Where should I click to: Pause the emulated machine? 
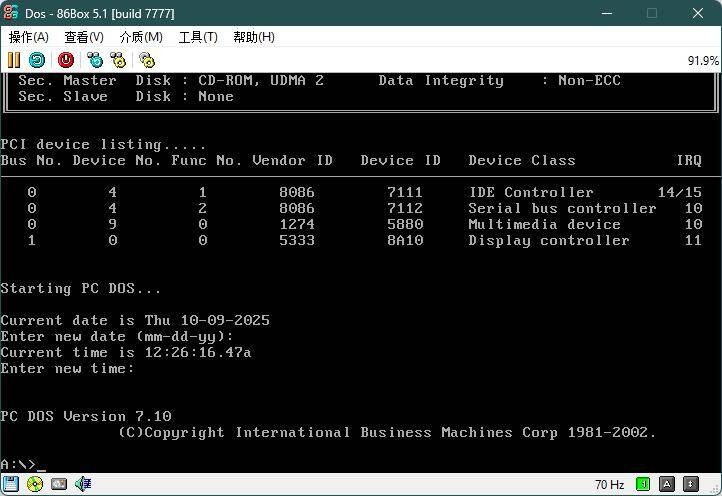(14, 60)
